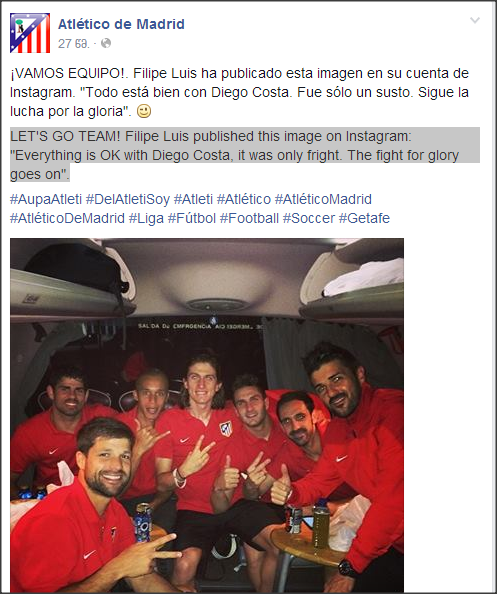Open the #AupaAtleti hashtag
Image resolution: width=497 pixels, height=594 pixels.
tap(46, 199)
